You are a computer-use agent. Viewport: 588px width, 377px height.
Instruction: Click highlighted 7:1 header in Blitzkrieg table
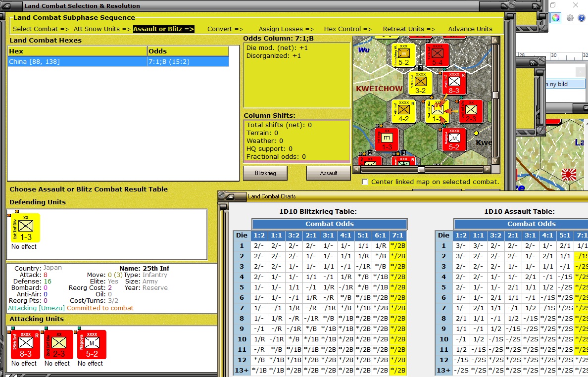click(x=398, y=236)
